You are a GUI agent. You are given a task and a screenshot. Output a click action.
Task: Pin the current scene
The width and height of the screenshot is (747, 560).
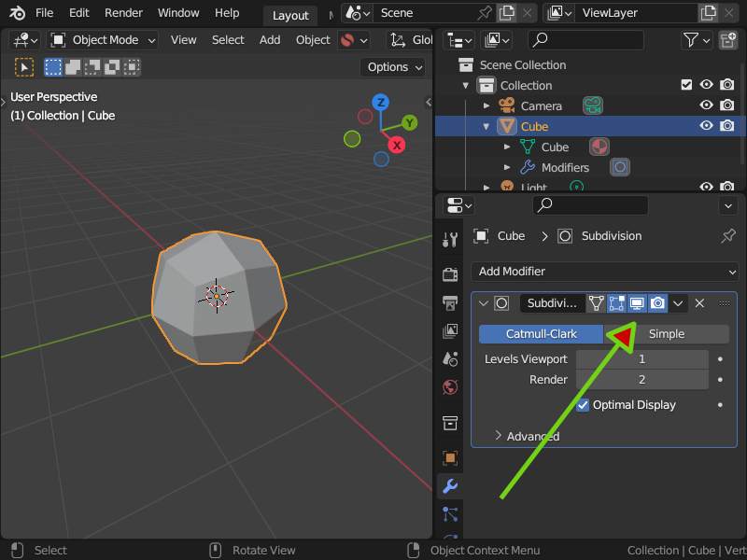pyautogui.click(x=485, y=13)
